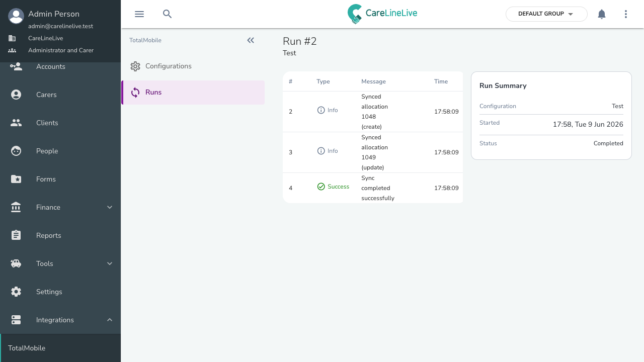Click the started date '17:58, Tue 9 Jun 2026'
The image size is (644, 362).
(x=588, y=124)
